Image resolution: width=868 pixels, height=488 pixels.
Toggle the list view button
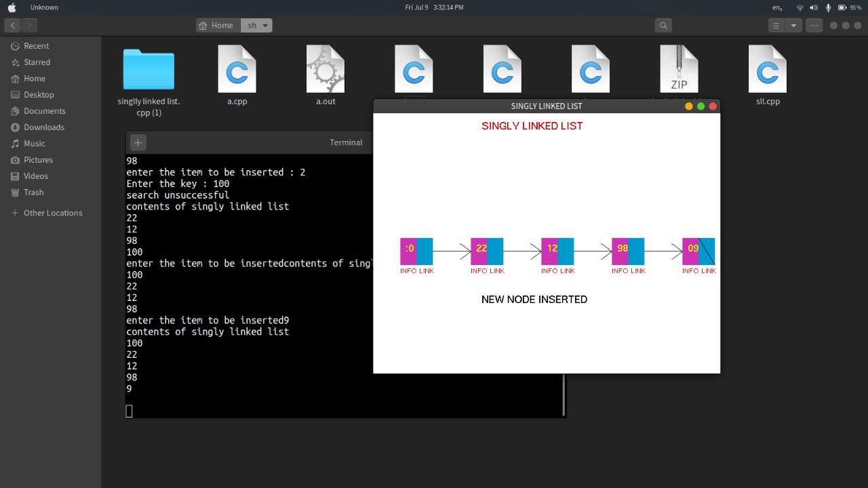click(x=776, y=26)
